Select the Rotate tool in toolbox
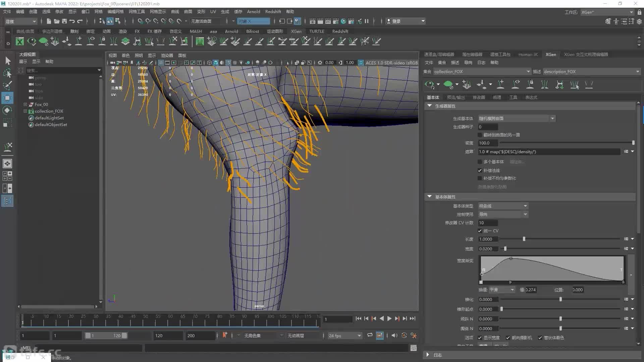This screenshot has height=362, width=644. (7, 110)
